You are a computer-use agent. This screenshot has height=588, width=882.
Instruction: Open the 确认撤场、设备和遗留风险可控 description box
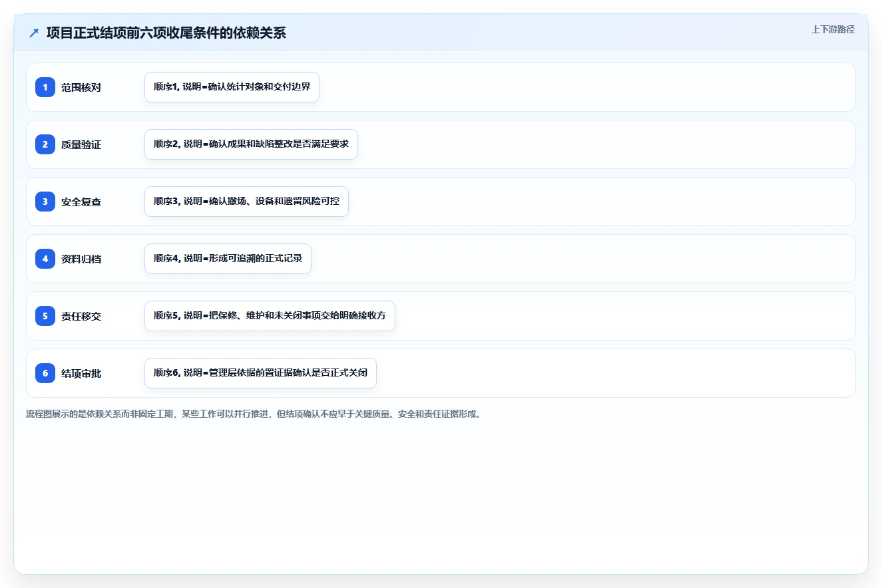[x=246, y=202]
